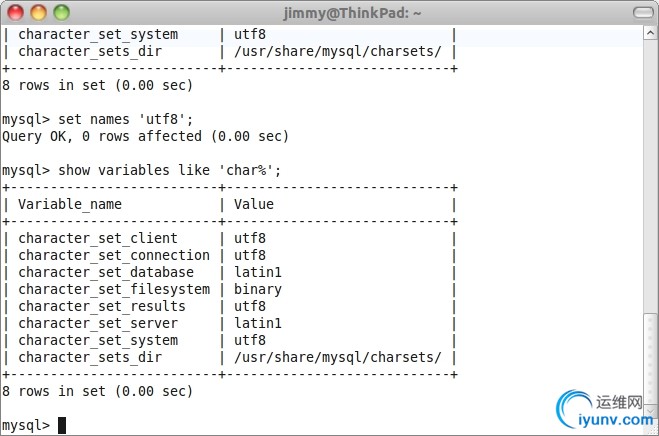659x436 pixels.
Task: Click the bottom "8 rows in set" message
Action: (x=98, y=391)
